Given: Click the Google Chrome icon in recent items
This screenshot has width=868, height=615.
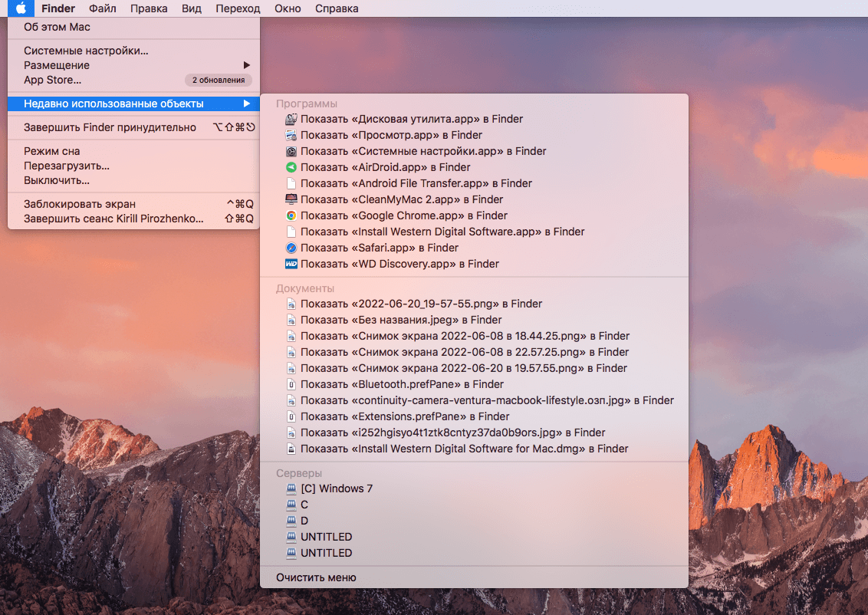Looking at the screenshot, I should tap(291, 216).
